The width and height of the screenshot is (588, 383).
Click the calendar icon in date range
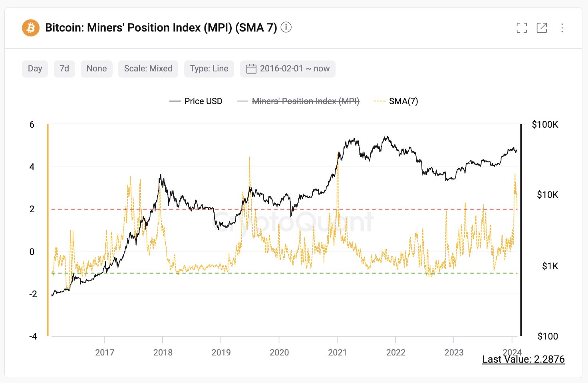(251, 69)
